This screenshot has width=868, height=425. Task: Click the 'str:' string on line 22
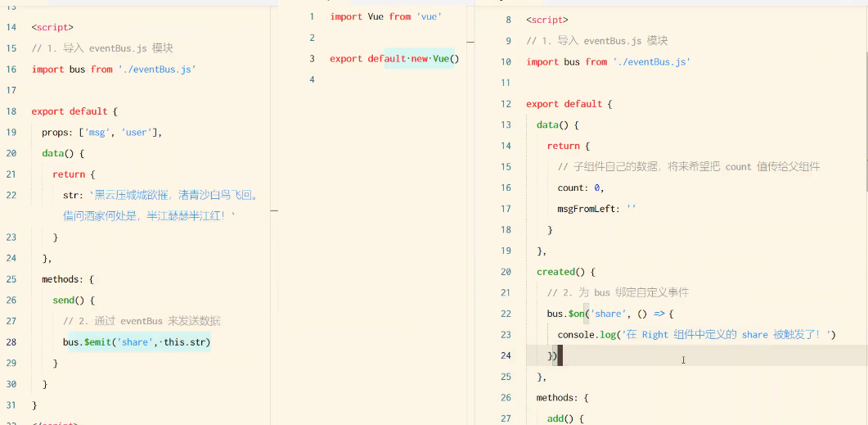pyautogui.click(x=160, y=195)
